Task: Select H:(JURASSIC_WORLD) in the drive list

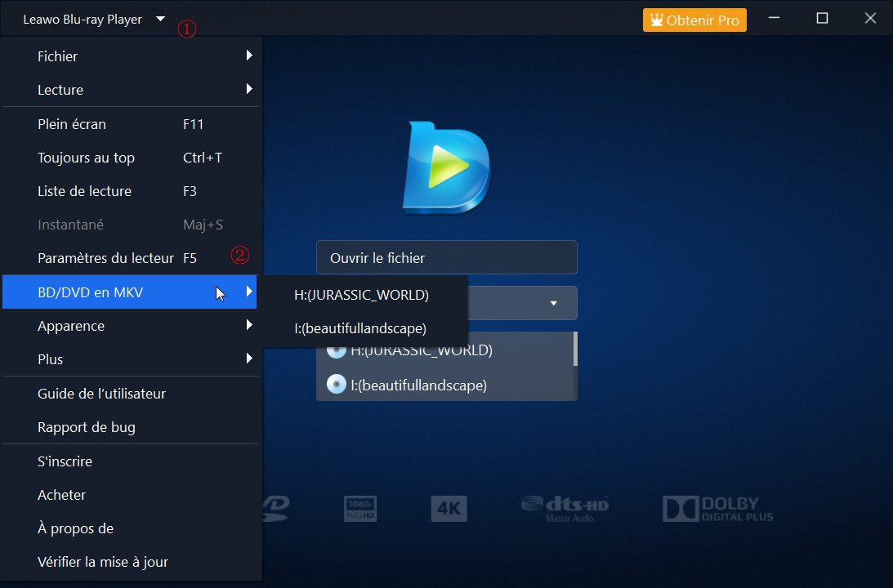Action: click(x=444, y=351)
